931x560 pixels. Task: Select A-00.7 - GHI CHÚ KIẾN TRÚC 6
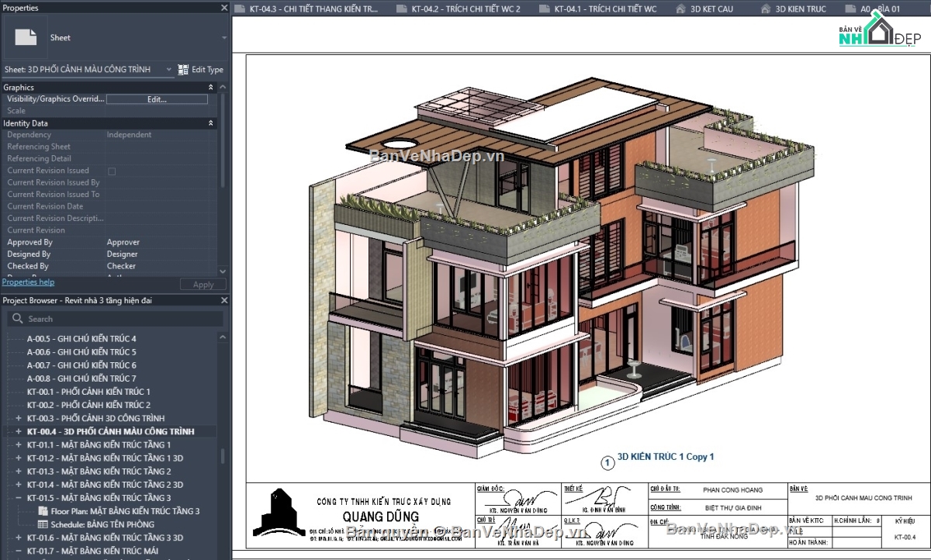pyautogui.click(x=81, y=365)
